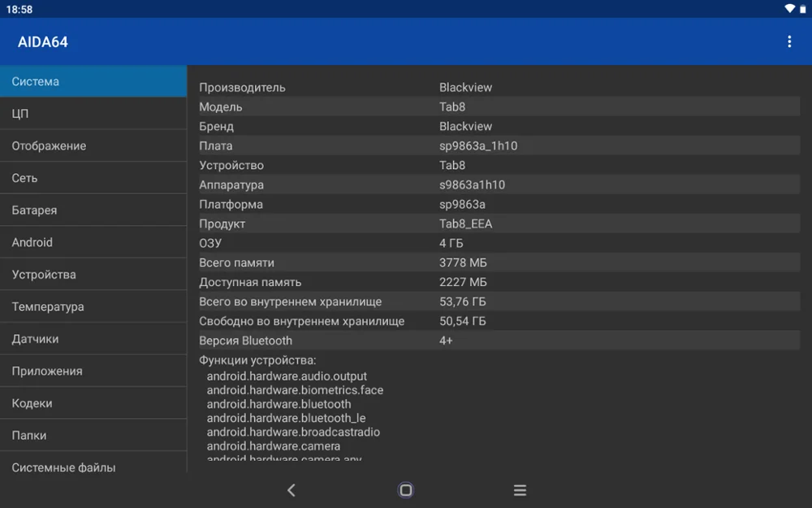Select the 4 ГБ value
Image resolution: width=812 pixels, height=508 pixels.
[451, 243]
